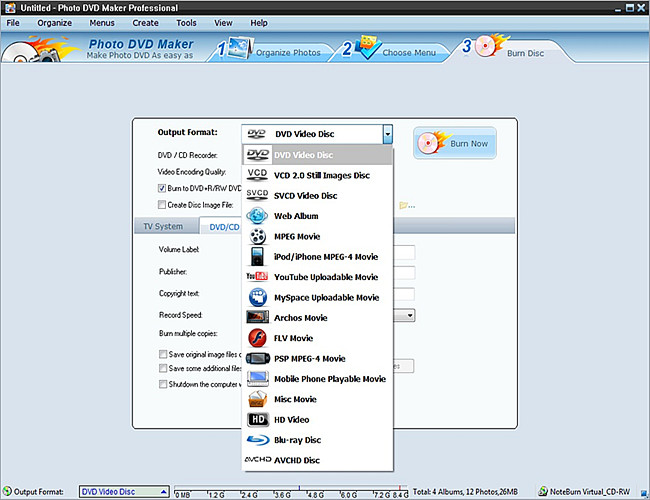The image size is (650, 500).
Task: Click the Web Album globe icon
Action: click(257, 216)
